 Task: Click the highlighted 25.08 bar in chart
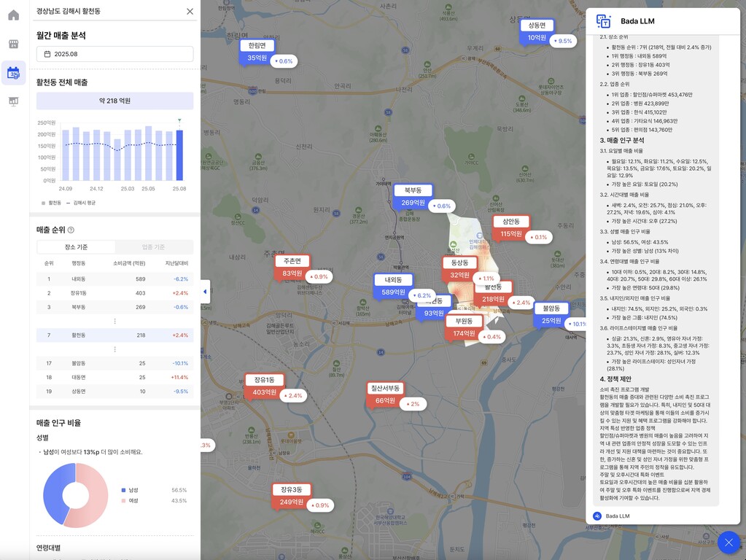pos(179,155)
